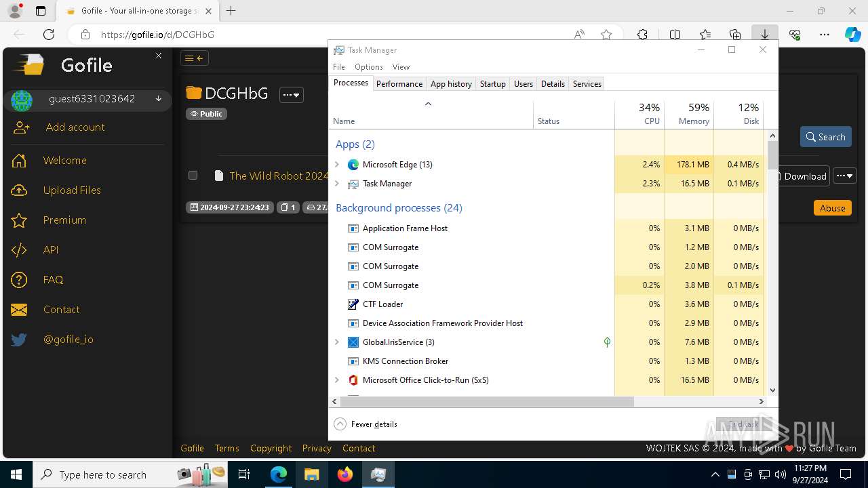Launch Firefox from the taskbar
Screen dimensions: 868x488
345,474
